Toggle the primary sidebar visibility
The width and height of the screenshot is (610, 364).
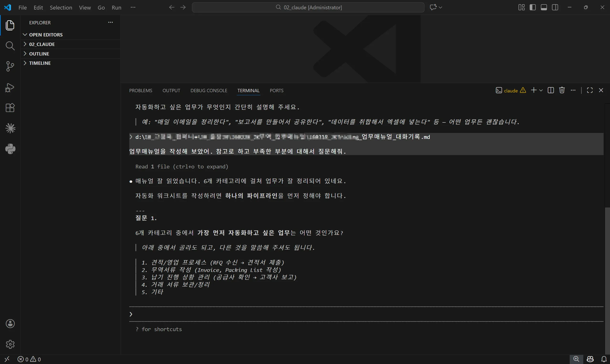tap(532, 7)
